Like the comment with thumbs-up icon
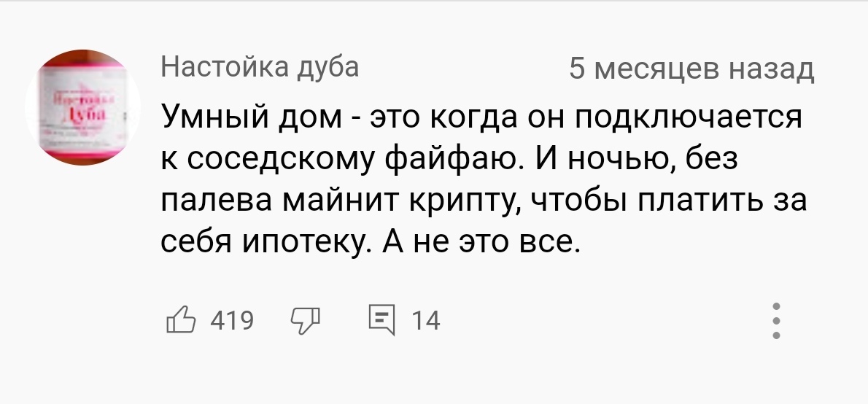Viewport: 868px width, 404px height. (x=182, y=319)
